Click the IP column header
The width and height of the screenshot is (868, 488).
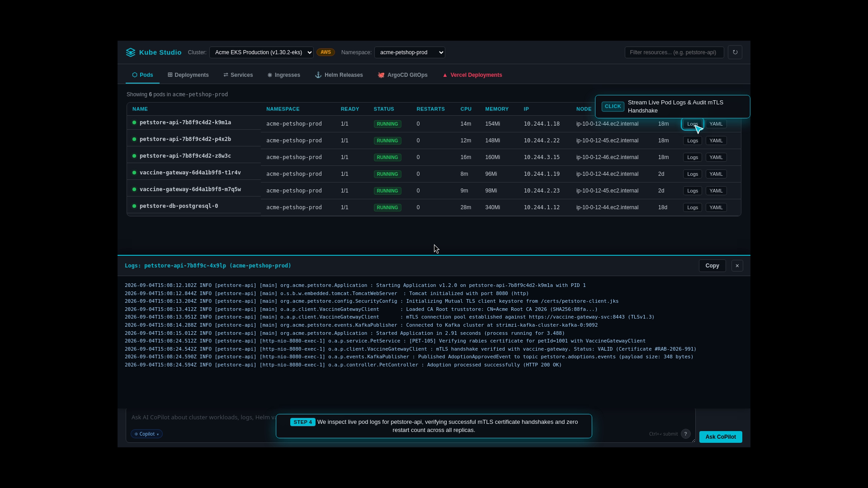click(526, 109)
